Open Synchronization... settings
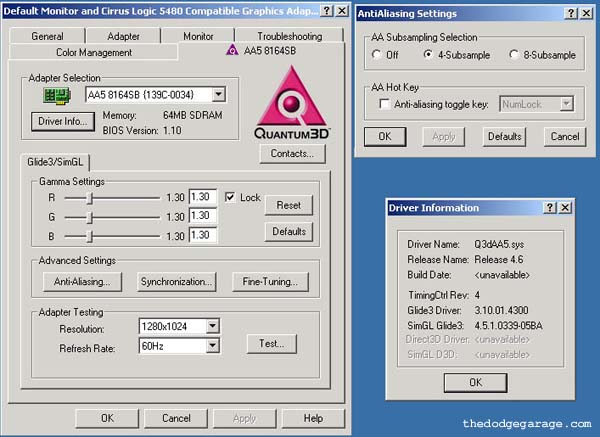The image size is (600, 437). [x=176, y=282]
